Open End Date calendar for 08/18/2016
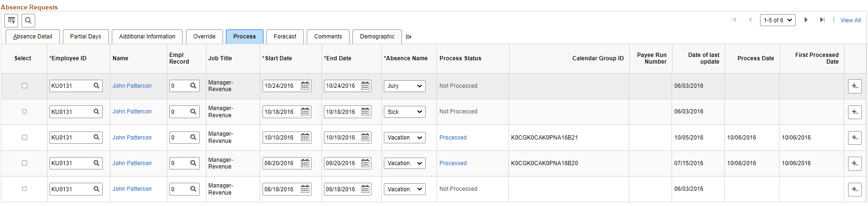The width and height of the screenshot is (868, 206). pos(365,189)
